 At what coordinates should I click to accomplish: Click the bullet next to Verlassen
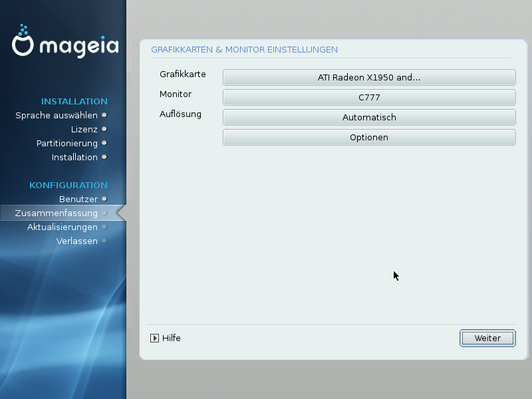coord(104,241)
